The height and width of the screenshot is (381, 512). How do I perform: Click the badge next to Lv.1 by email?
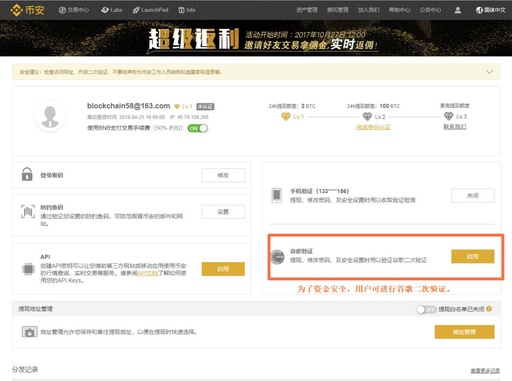pyautogui.click(x=205, y=107)
